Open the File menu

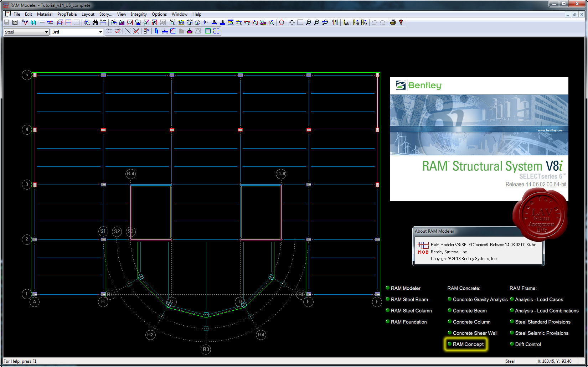click(17, 14)
